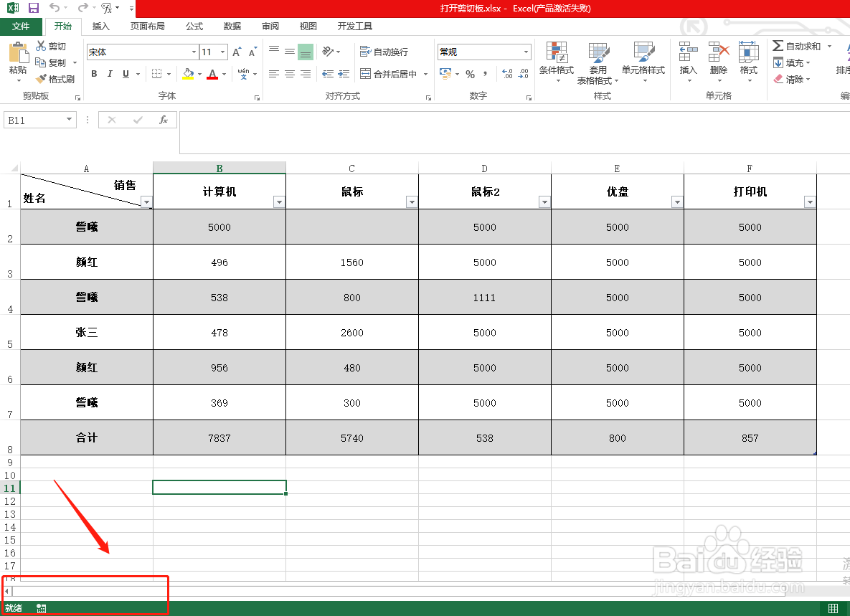
Task: Cut the selection with the scissors icon
Action: coord(41,46)
